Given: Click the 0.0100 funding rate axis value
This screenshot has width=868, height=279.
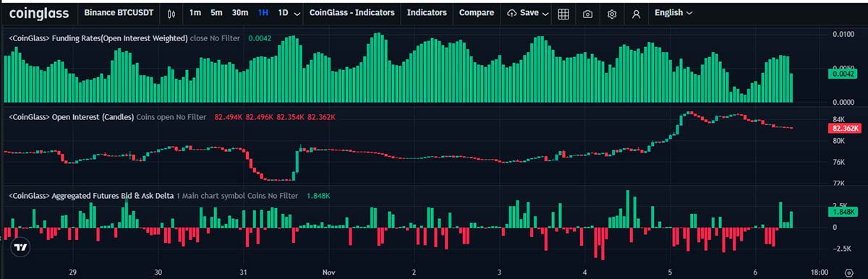Looking at the screenshot, I should pos(843,34).
